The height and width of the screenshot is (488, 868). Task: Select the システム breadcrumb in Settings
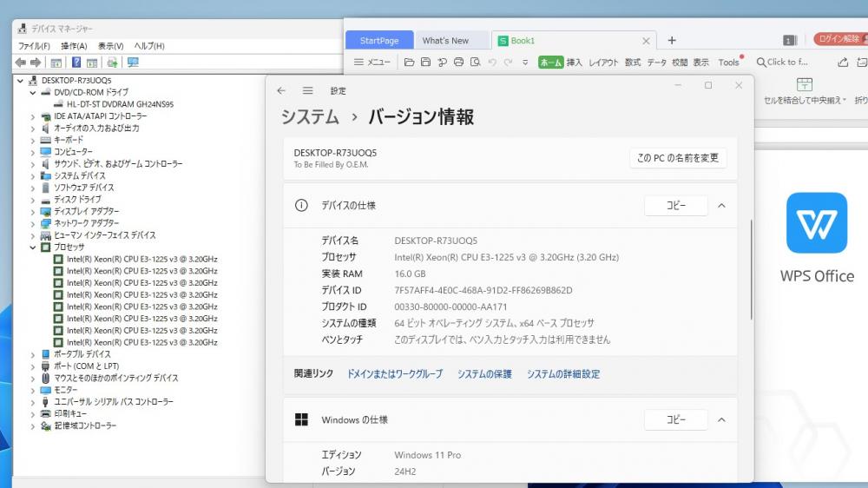310,117
